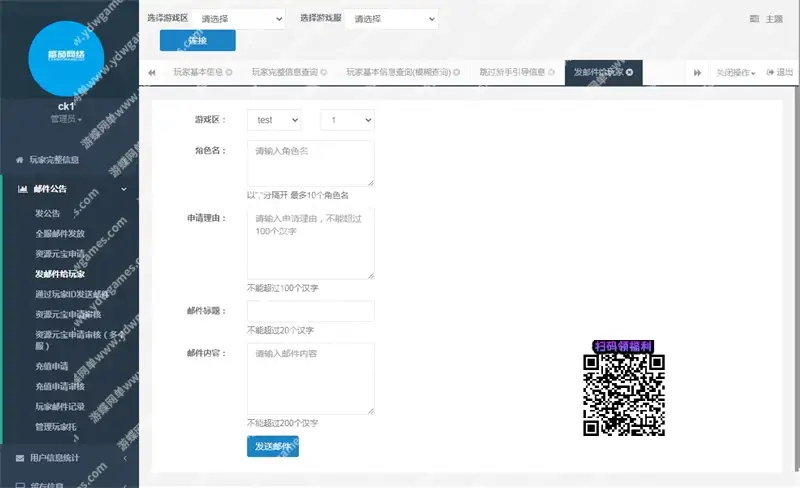
Task: Select 全服邮件发放 in the sidebar
Action: (x=60, y=233)
